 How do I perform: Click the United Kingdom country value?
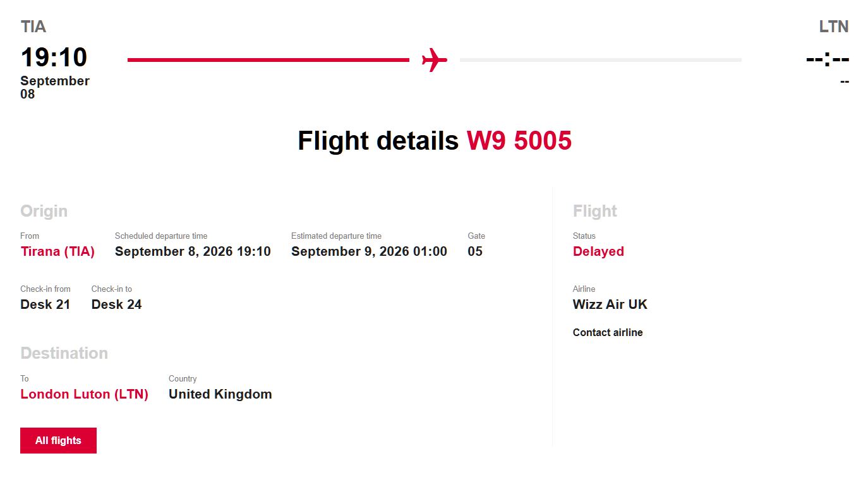click(x=220, y=394)
